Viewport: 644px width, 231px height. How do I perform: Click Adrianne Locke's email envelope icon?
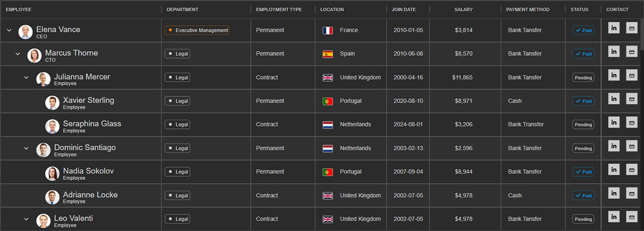point(632,193)
